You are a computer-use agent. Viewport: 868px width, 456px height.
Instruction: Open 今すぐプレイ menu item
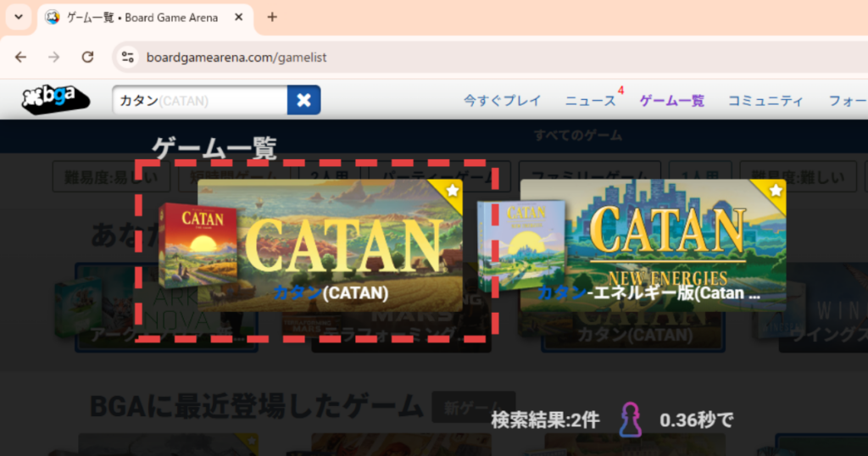click(x=502, y=101)
